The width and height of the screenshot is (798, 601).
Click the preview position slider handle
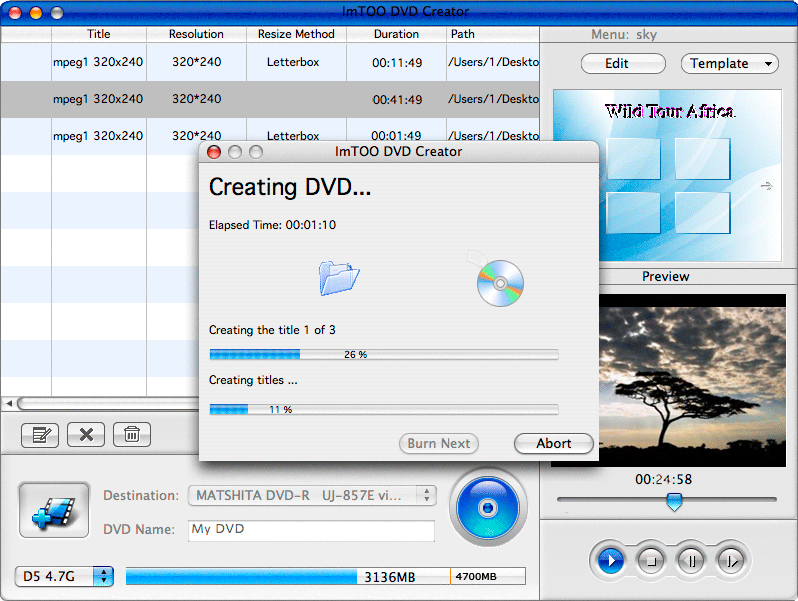674,502
